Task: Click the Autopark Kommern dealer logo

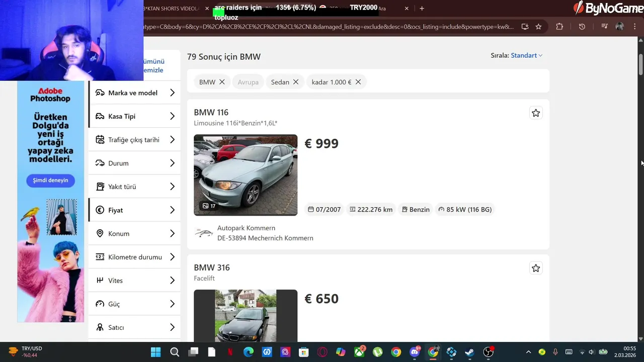Action: pyautogui.click(x=203, y=233)
